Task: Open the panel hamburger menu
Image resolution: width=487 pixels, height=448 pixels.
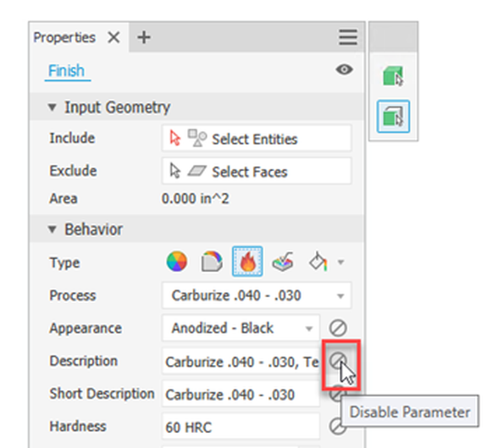Action: click(x=348, y=37)
